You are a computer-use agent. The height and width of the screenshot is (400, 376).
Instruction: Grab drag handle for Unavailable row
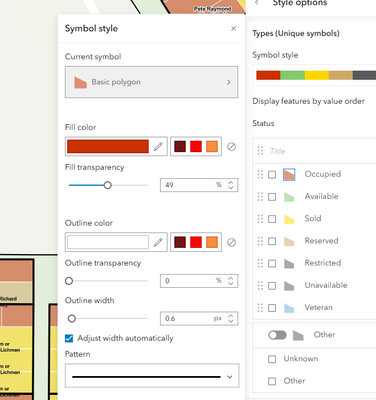coord(260,285)
